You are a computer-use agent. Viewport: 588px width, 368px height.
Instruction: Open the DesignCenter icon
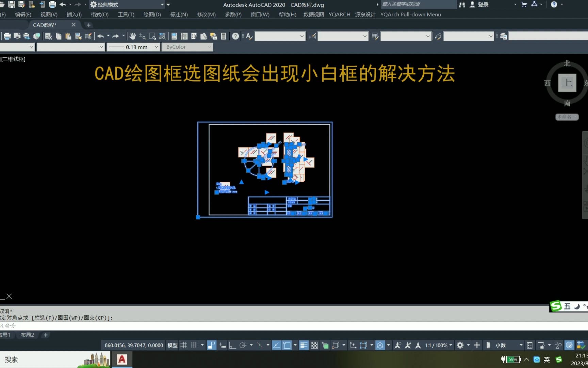(184, 36)
